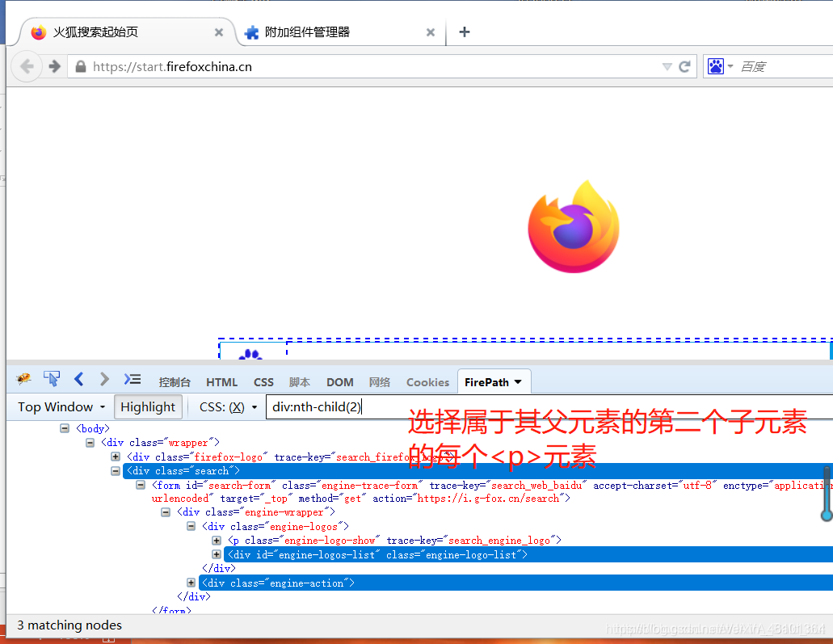The image size is (833, 644).
Task: Click Firebug's forward arrow
Action: 104,379
